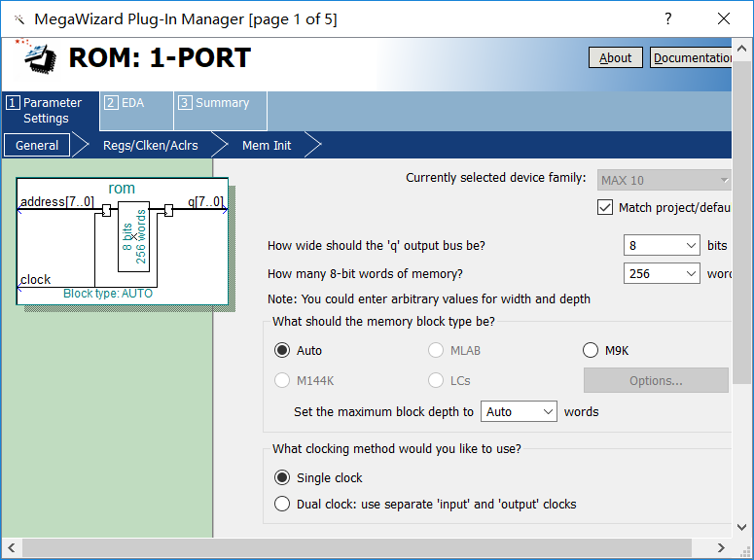
Task: Click the address[7..0] port label
Action: pyautogui.click(x=57, y=201)
